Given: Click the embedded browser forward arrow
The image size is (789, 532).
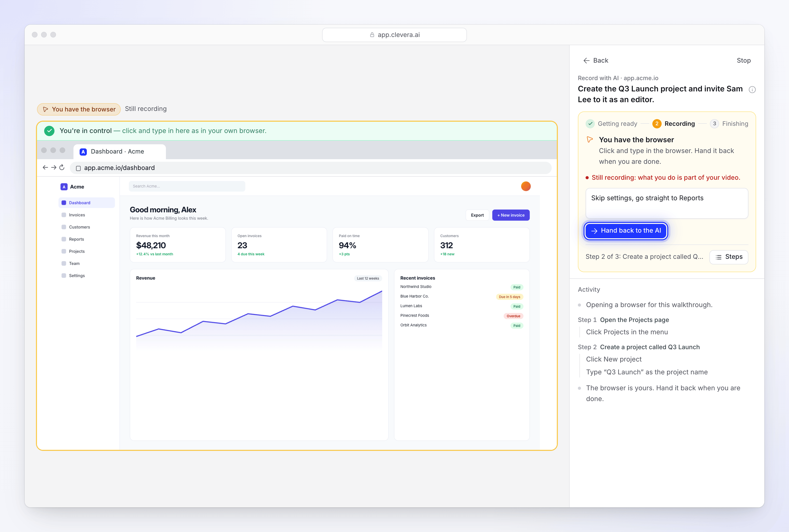Looking at the screenshot, I should (x=54, y=167).
